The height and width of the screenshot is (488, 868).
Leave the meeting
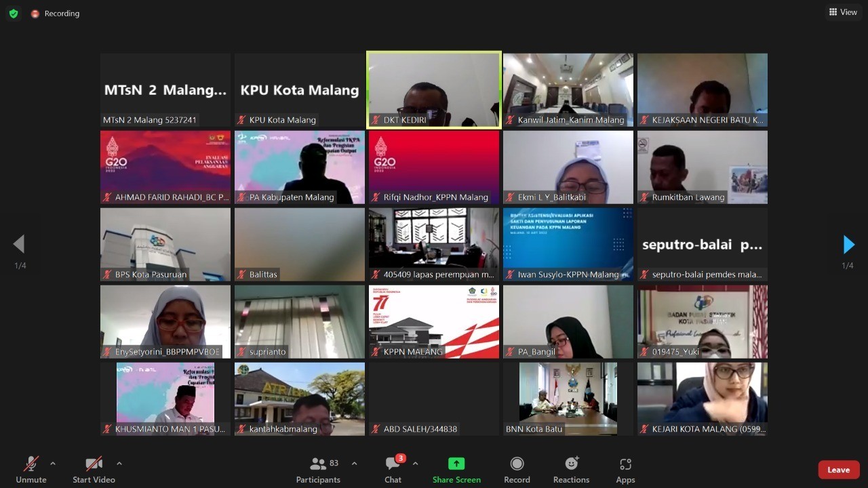[x=838, y=470]
